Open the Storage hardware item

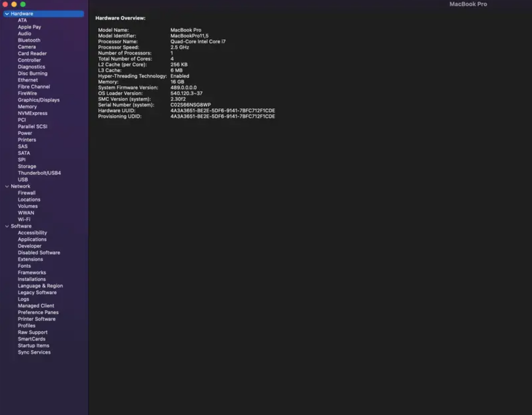click(x=27, y=166)
